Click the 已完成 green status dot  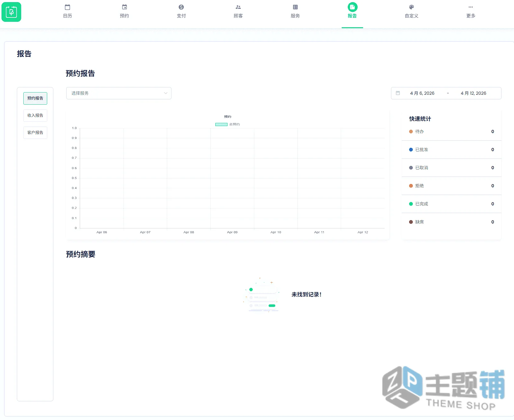[411, 204]
